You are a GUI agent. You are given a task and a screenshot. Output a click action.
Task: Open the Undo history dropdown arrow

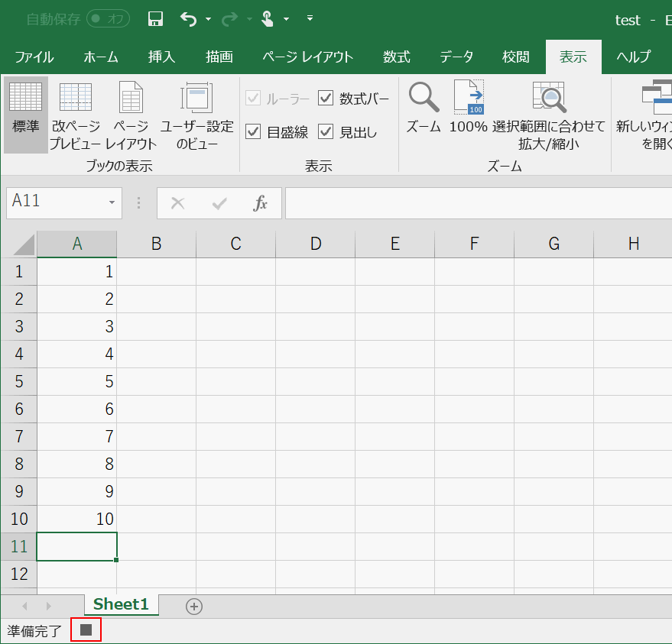[x=208, y=19]
